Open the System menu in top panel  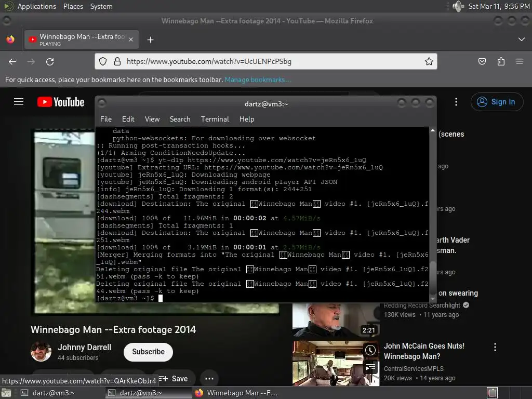(101, 6)
